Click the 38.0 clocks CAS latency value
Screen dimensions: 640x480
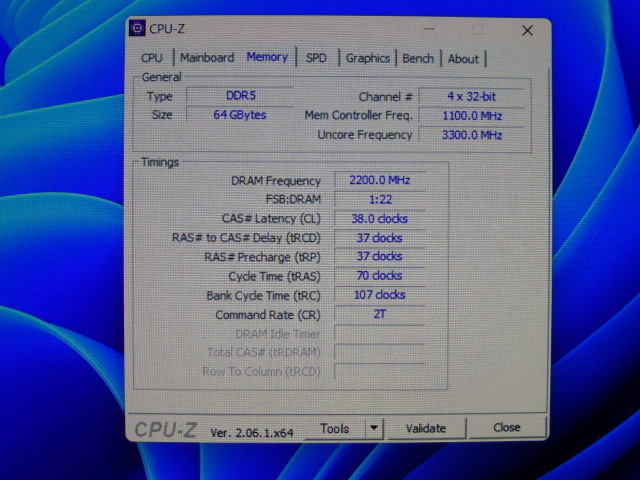coord(380,218)
